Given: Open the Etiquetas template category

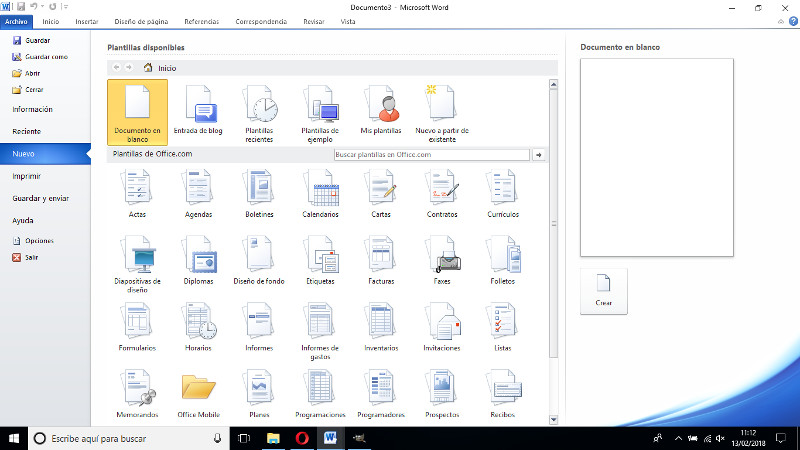Looking at the screenshot, I should click(x=320, y=261).
